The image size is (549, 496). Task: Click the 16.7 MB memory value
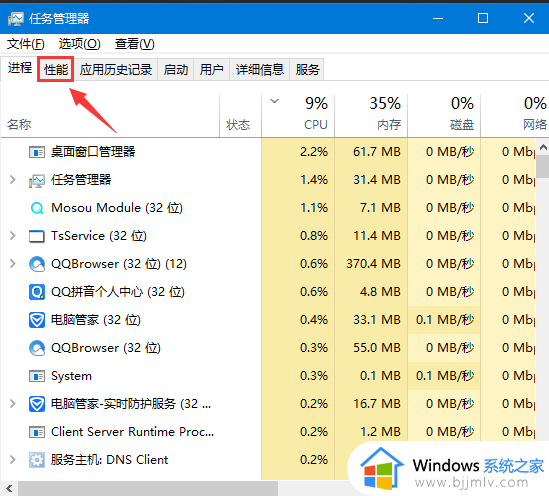[x=377, y=404]
